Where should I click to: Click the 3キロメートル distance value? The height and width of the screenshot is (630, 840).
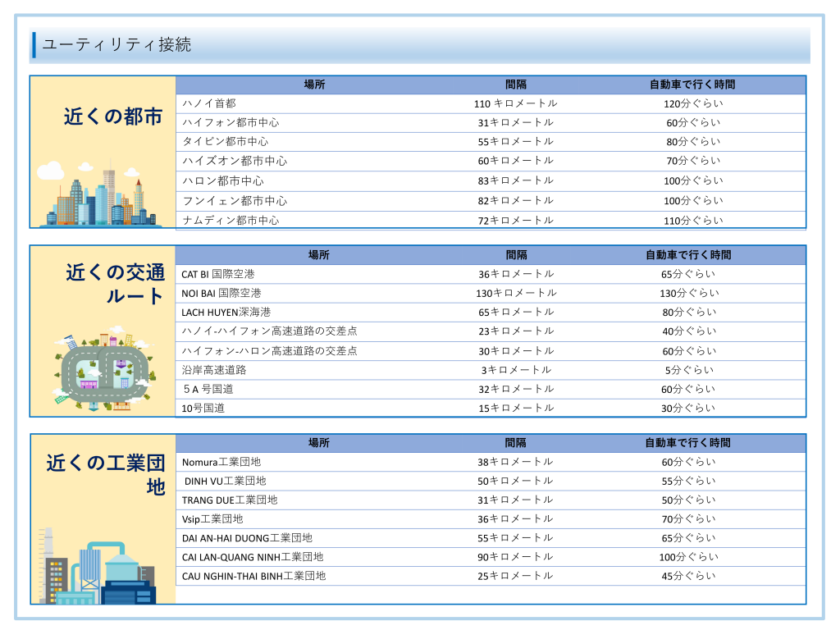coord(516,370)
